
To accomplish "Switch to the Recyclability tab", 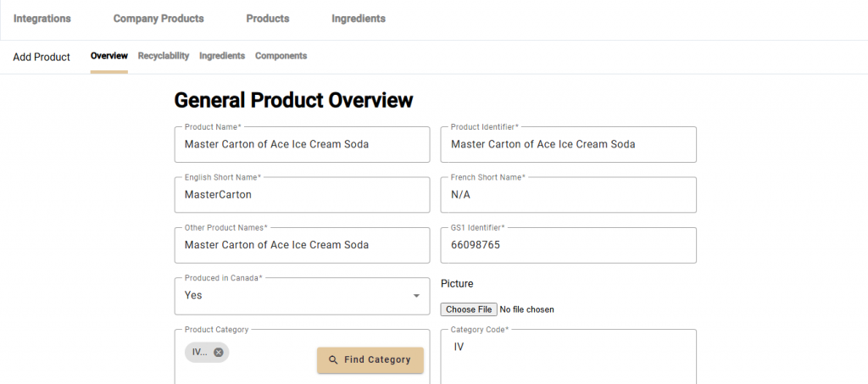I will tap(164, 56).
